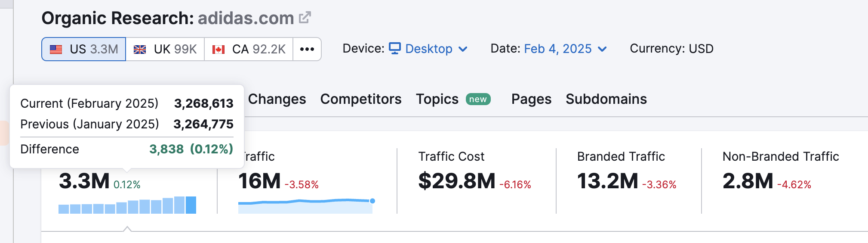Open more countries three-dot menu
868x243 pixels.
(307, 49)
